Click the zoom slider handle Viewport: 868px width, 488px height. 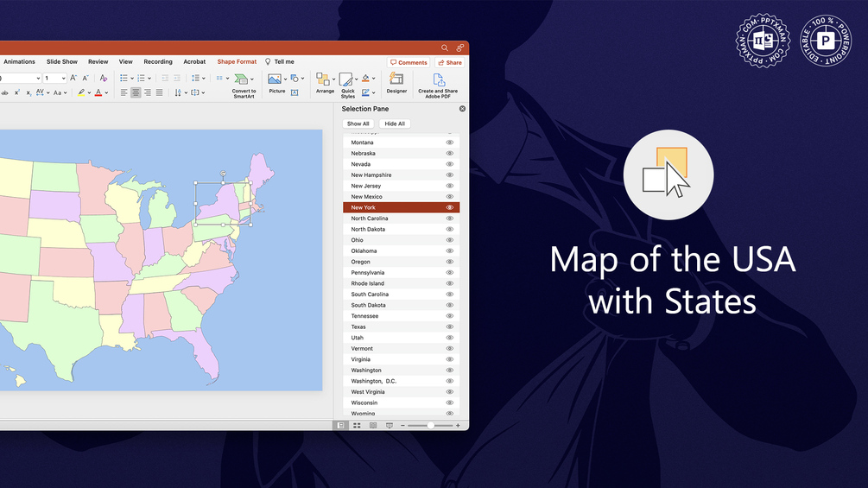(x=431, y=426)
